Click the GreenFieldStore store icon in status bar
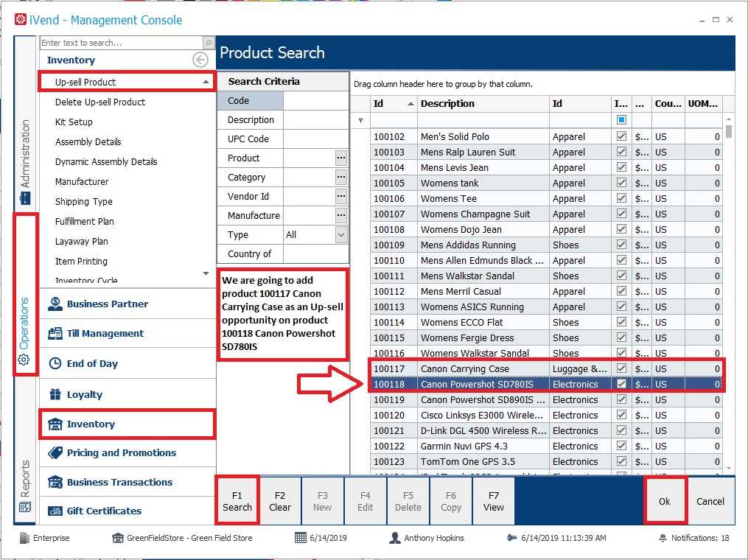 pos(117,538)
